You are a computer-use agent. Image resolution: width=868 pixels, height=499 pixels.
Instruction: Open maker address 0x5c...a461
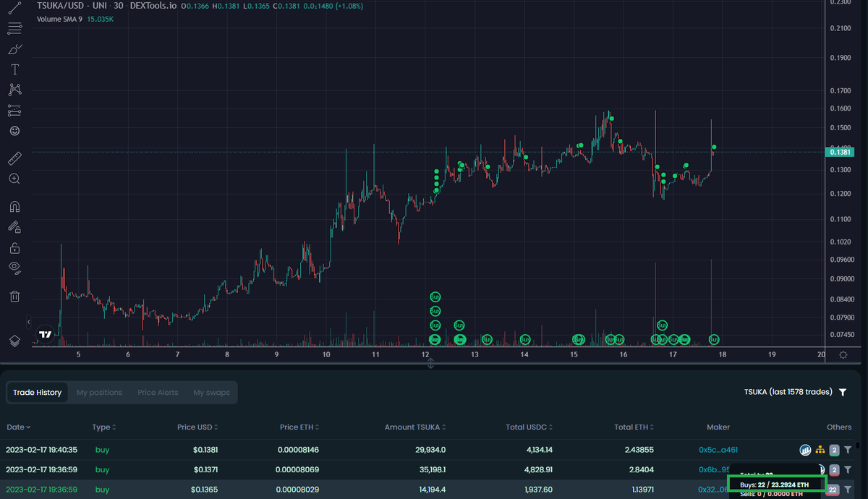click(718, 450)
